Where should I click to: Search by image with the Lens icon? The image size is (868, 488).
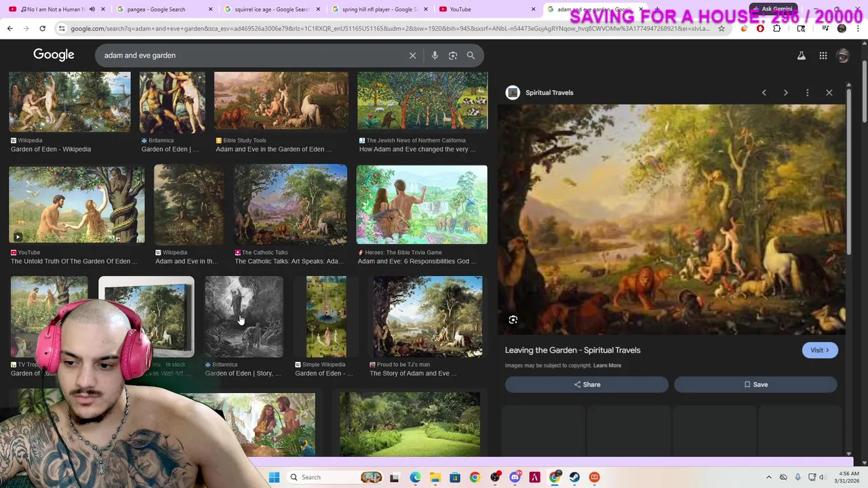pyautogui.click(x=453, y=56)
